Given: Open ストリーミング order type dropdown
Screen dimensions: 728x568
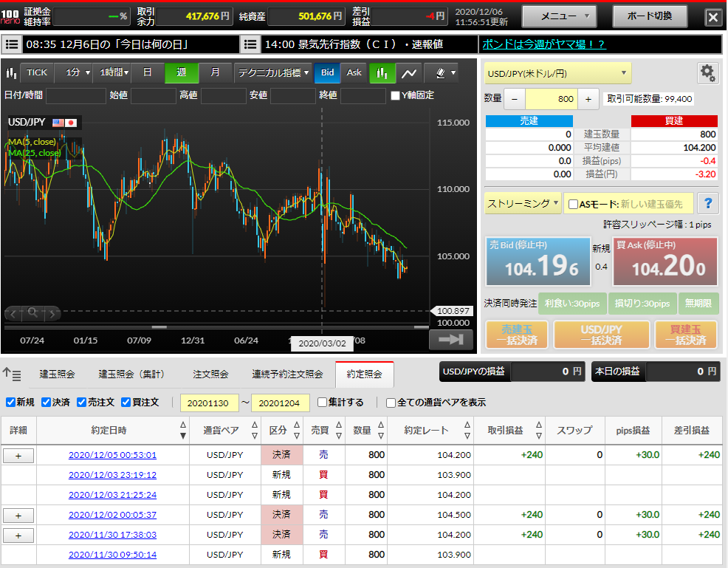Looking at the screenshot, I should point(522,203).
